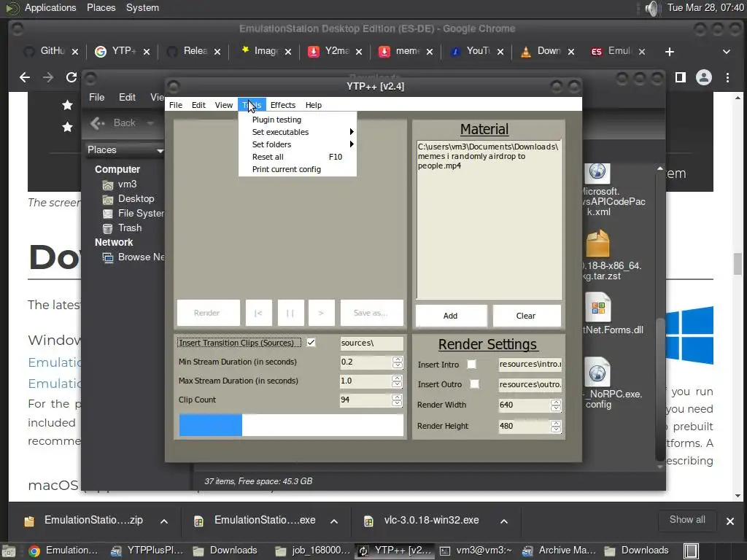This screenshot has width=747, height=560.
Task: Click the Save as... button
Action: [371, 313]
